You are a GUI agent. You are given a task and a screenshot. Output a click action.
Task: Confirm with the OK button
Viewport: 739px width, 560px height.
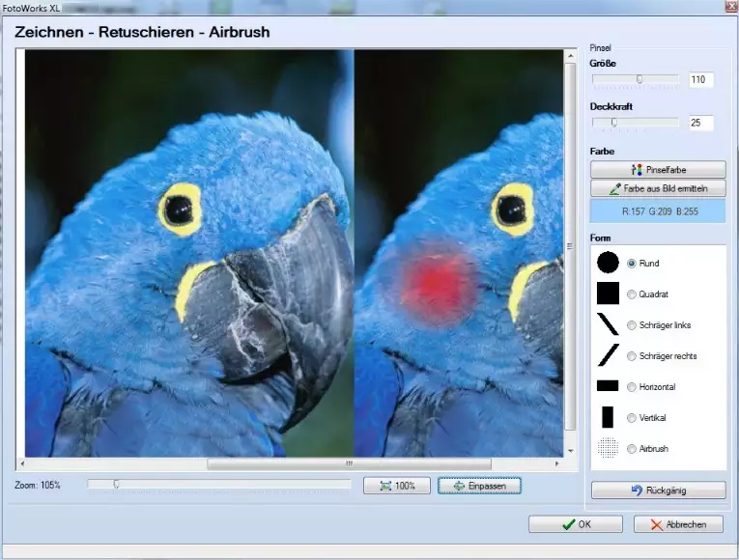[576, 524]
